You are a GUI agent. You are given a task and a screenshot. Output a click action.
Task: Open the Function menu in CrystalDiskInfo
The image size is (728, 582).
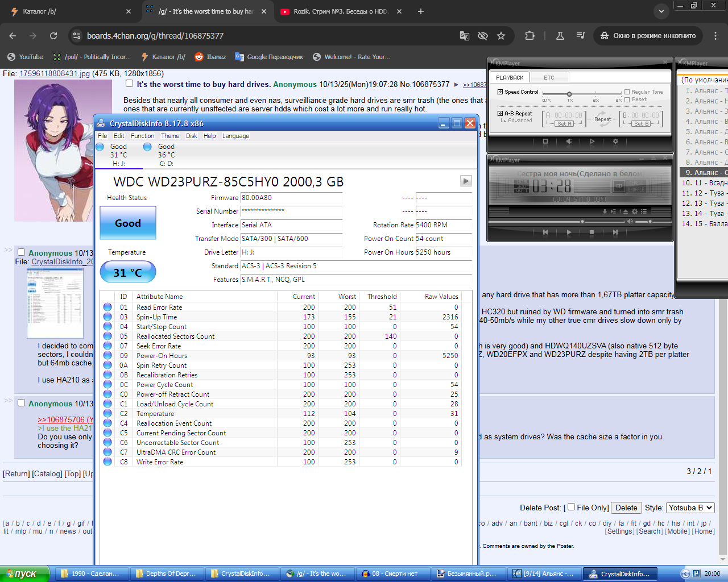coord(142,136)
